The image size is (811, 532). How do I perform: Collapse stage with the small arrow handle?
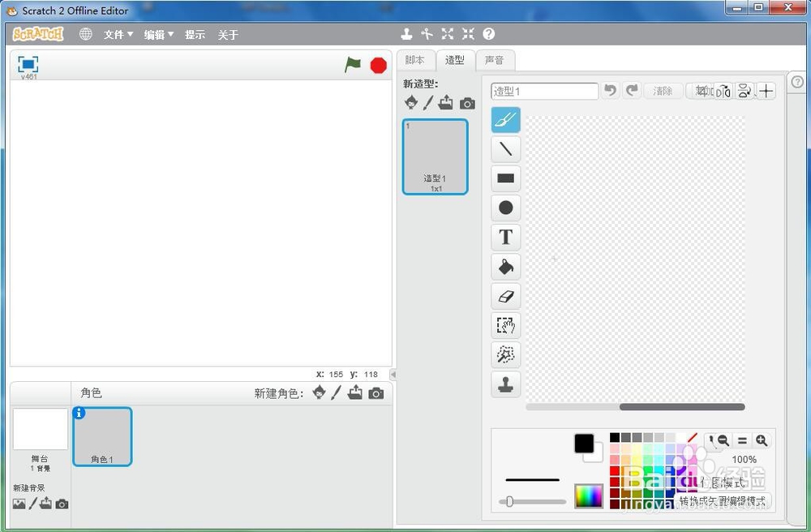pyautogui.click(x=393, y=375)
